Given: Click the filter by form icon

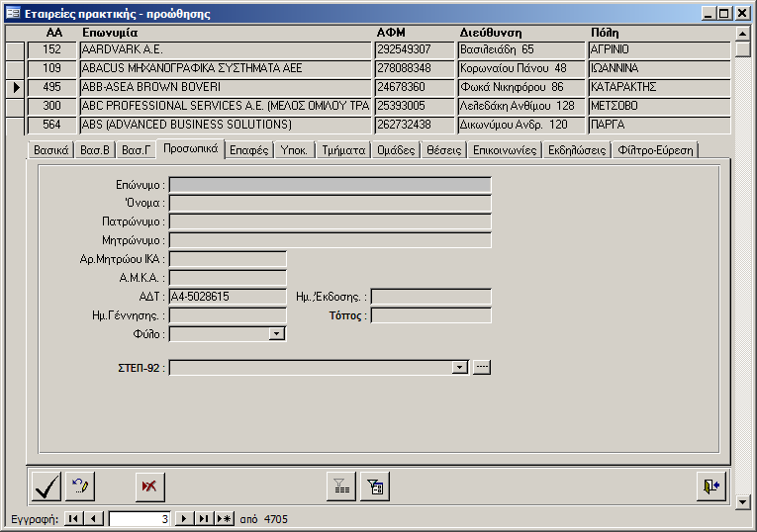Looking at the screenshot, I should tap(375, 487).
